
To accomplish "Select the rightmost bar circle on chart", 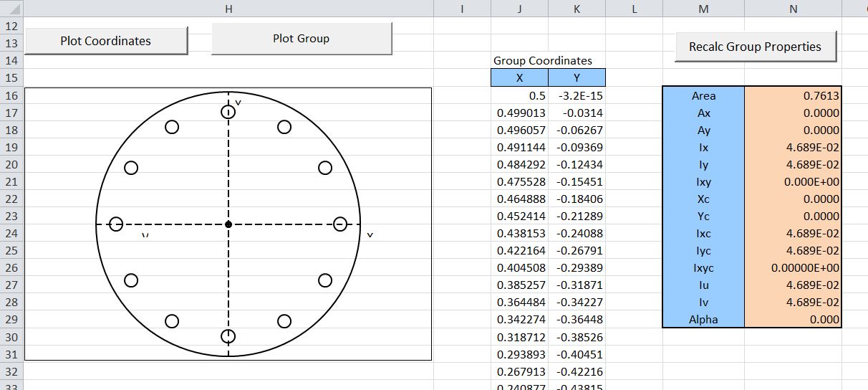I will [x=341, y=224].
